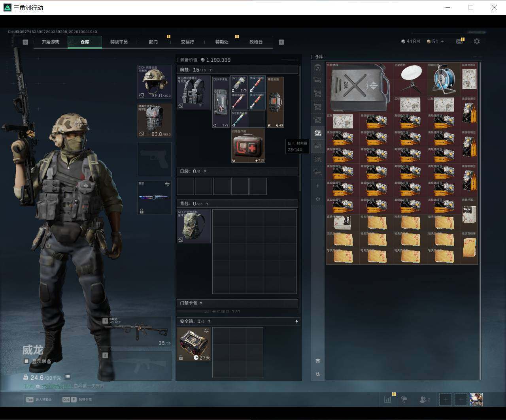Click the 进入特勤处 Tab shortcut button
Viewport: 506px width, 420px height.
point(39,399)
